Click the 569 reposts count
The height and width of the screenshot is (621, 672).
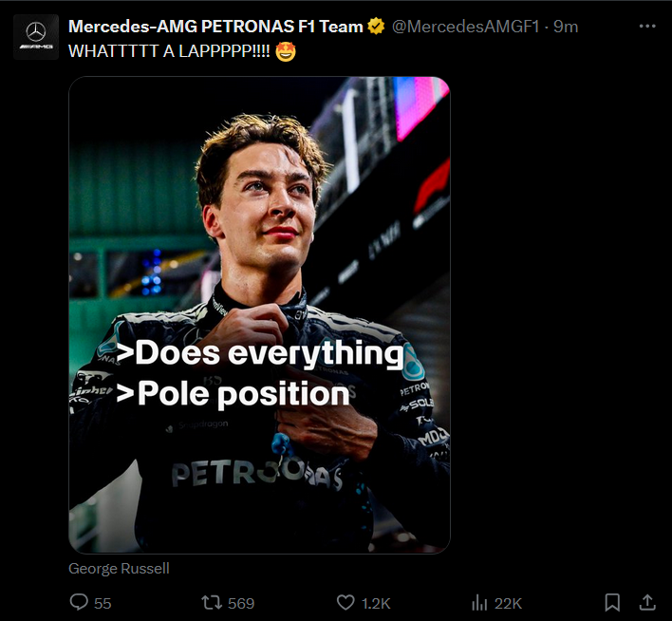point(240,603)
